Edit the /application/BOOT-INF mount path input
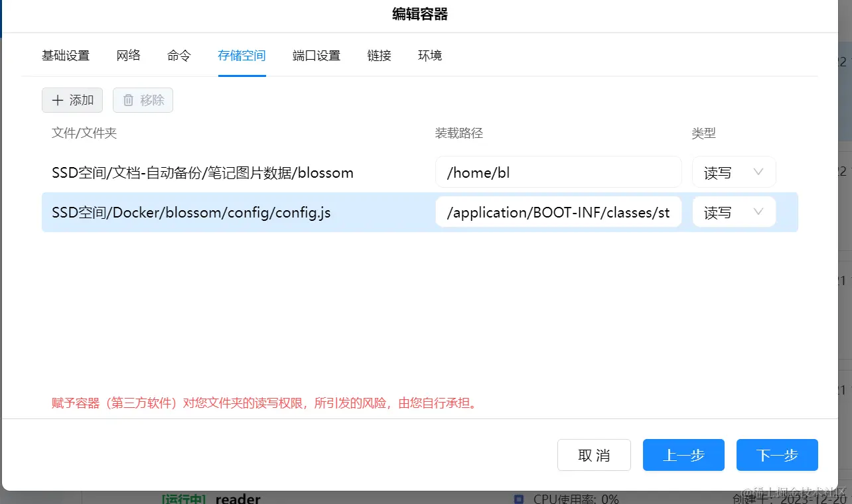 click(559, 212)
